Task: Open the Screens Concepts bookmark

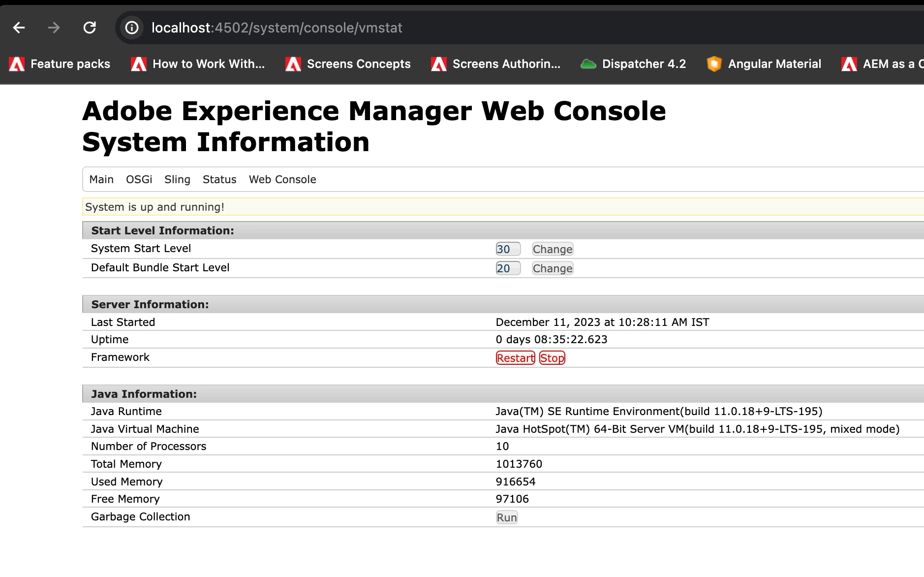Action: 348,64
